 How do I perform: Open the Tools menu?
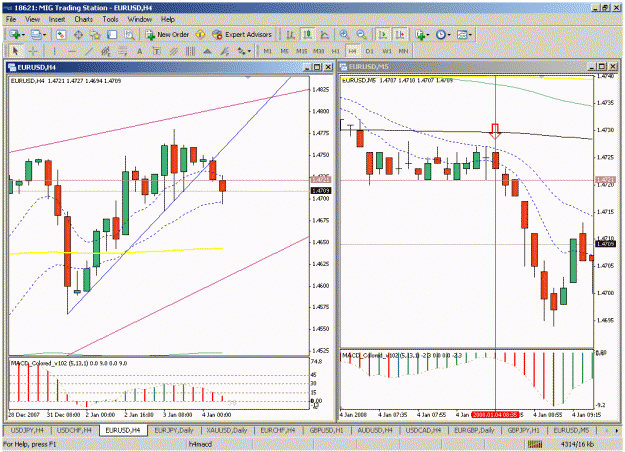tap(110, 19)
